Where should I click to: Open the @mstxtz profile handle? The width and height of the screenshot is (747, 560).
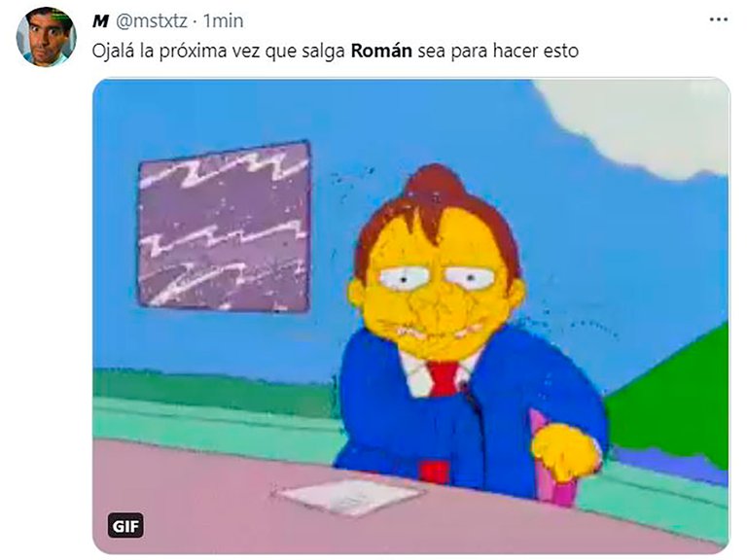click(152, 21)
